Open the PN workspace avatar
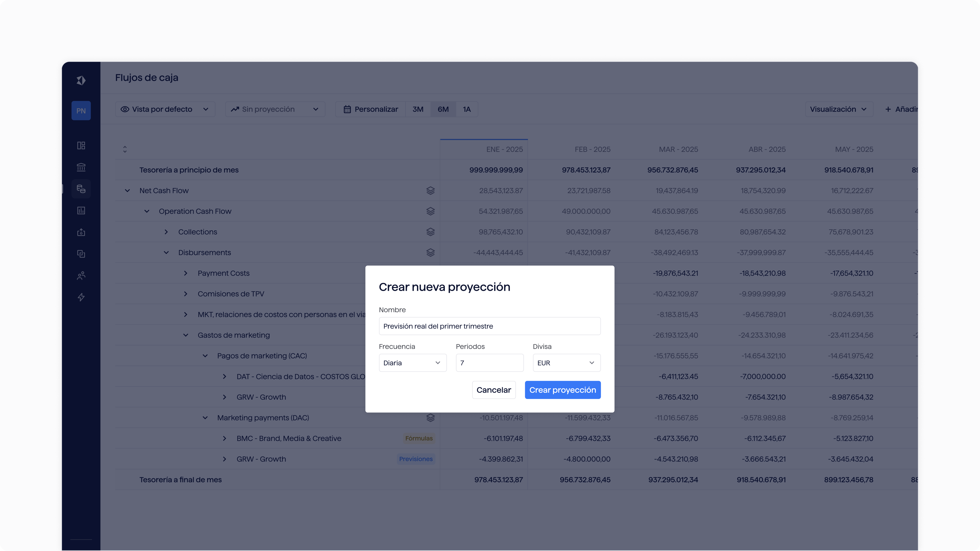This screenshot has width=980, height=551. [x=81, y=111]
